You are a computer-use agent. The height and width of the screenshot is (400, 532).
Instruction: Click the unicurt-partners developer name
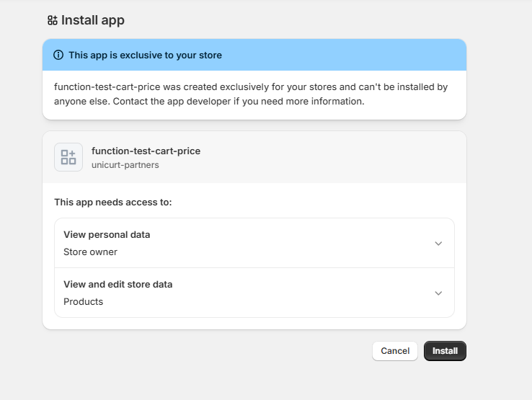[125, 164]
